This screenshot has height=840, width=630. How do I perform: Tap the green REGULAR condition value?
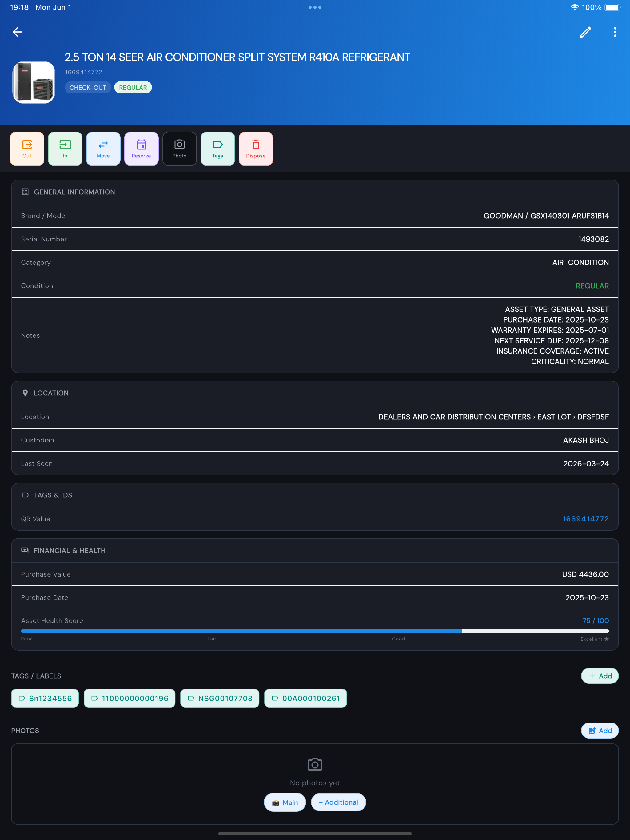pos(592,286)
